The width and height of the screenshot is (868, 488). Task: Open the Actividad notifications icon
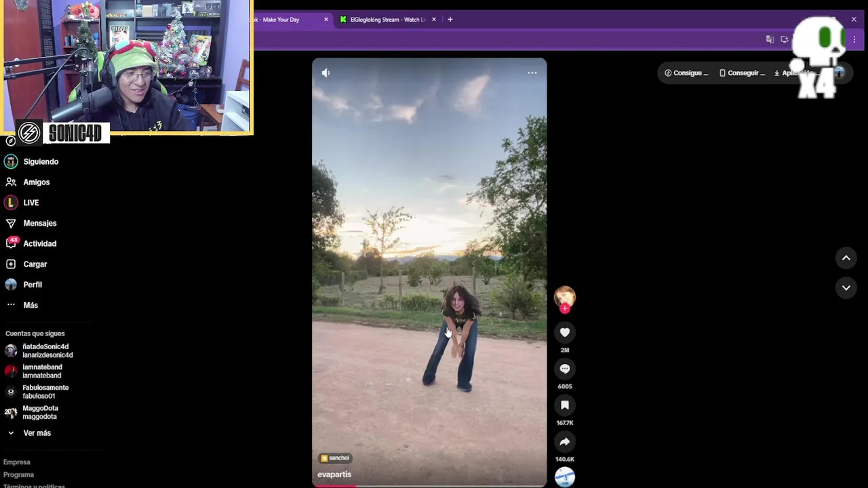click(11, 243)
